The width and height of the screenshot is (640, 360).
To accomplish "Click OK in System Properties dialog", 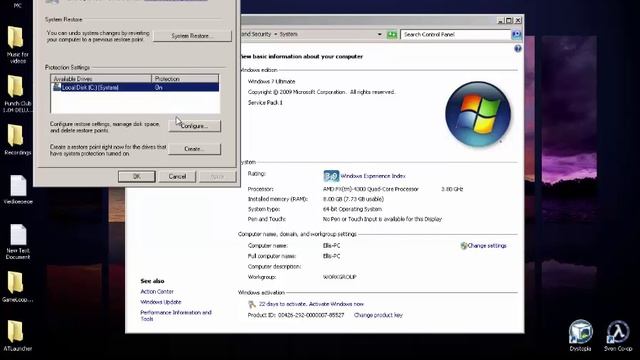I will 137,176.
